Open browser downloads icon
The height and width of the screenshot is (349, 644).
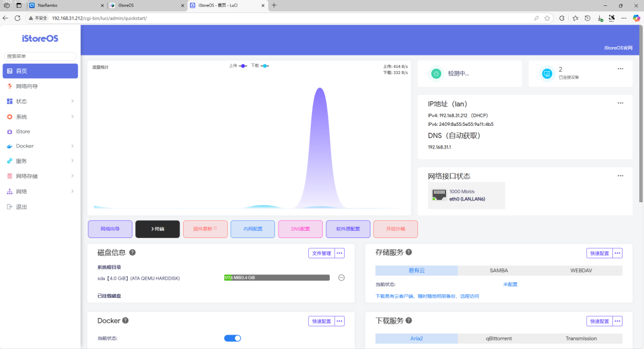(x=600, y=18)
